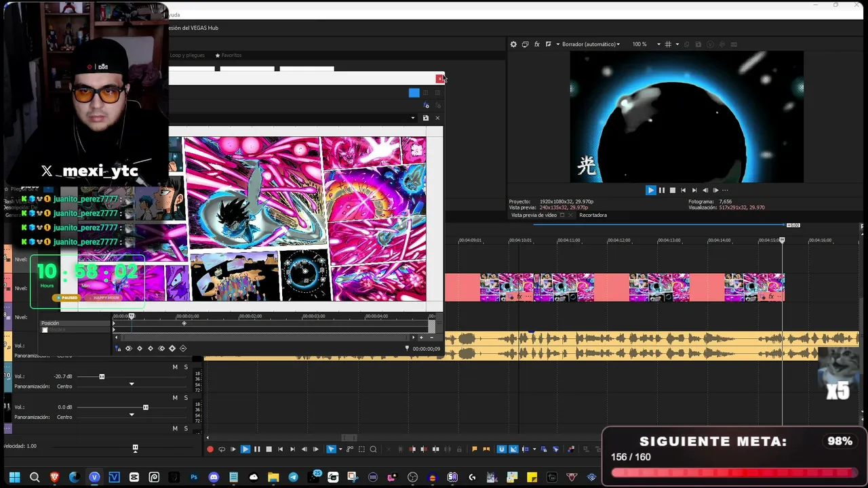This screenshot has width=868, height=488.
Task: Solo audio track with 0.0 dB volume
Action: pos(186,398)
